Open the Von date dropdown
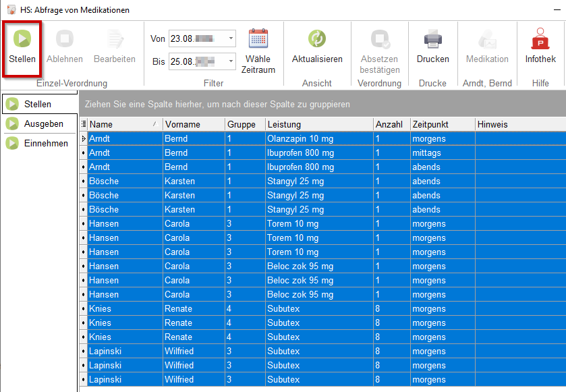566x392 pixels. point(231,38)
